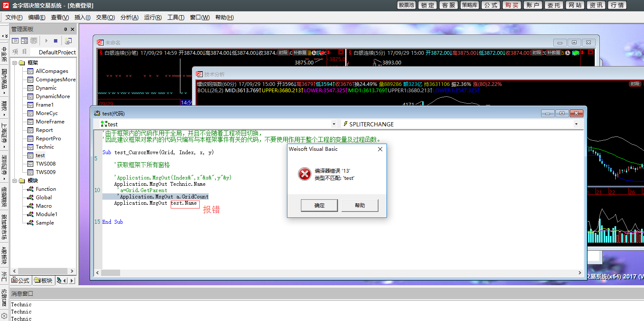Click the red 购买 button
644x321 pixels.
(512, 5)
